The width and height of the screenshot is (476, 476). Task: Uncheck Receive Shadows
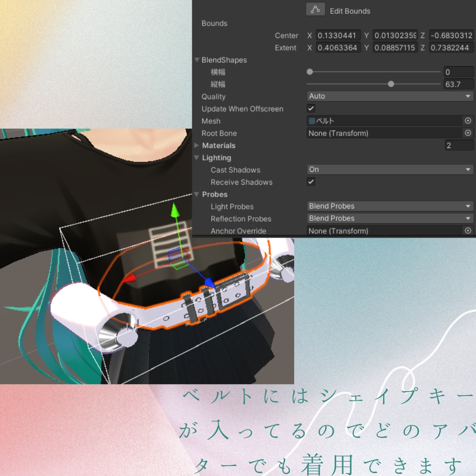pyautogui.click(x=310, y=182)
